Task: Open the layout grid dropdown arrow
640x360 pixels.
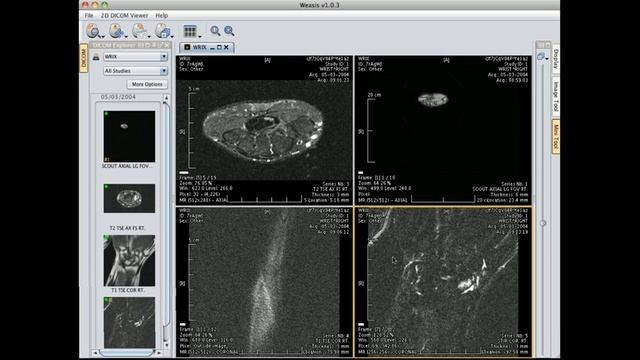Action: 200,37
